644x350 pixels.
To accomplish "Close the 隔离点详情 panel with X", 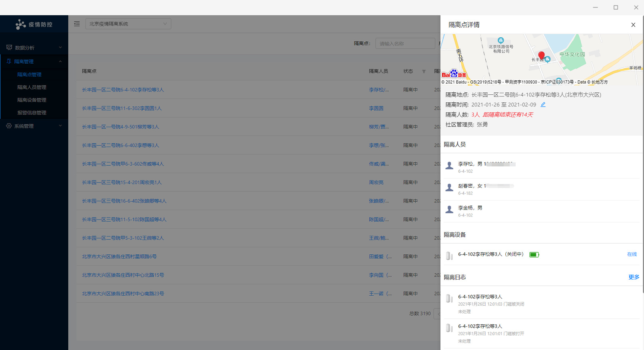I will (x=633, y=25).
